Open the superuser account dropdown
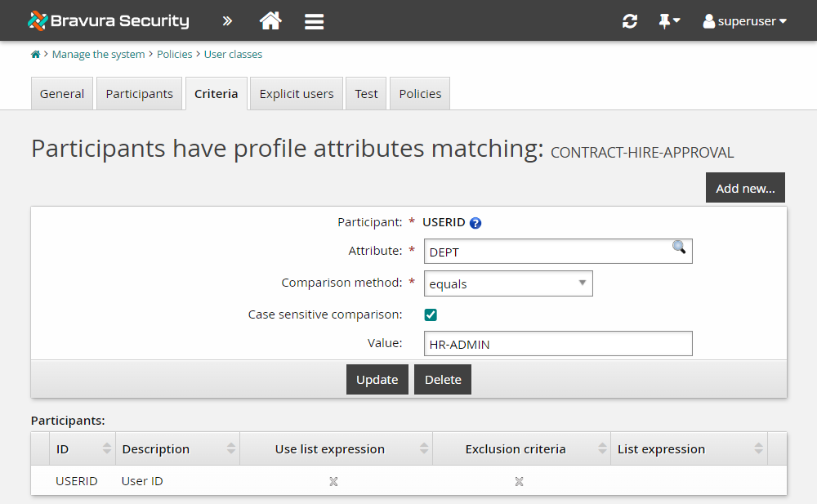Viewport: 817px width, 504px height. [743, 21]
